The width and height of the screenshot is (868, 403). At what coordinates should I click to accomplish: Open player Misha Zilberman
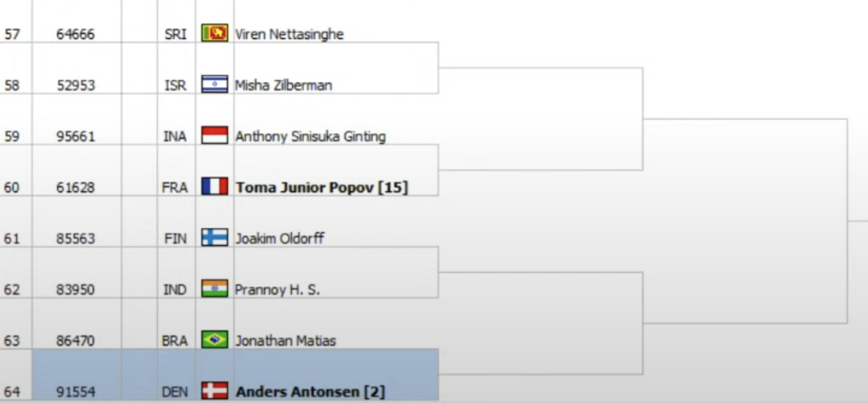point(284,85)
